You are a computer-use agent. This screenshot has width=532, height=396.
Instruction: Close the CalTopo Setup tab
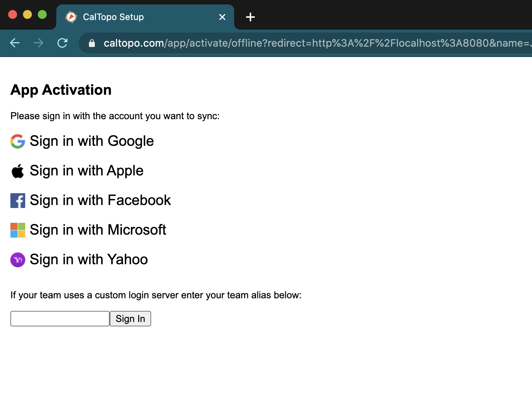(x=222, y=17)
